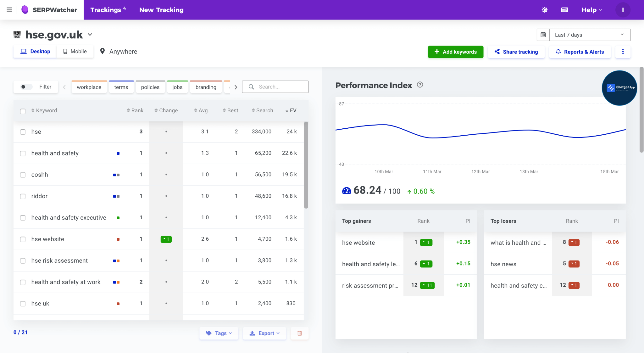This screenshot has width=644, height=353.
Task: Sort by EV column
Action: point(291,110)
